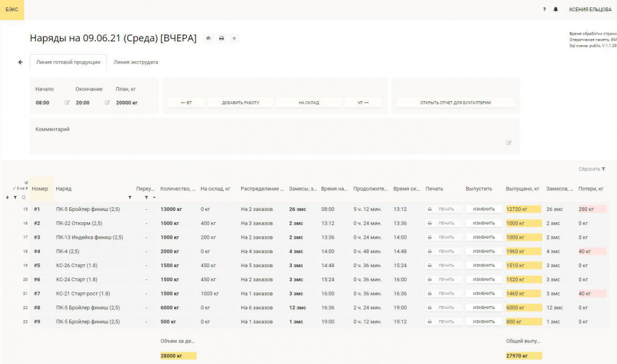Open the Переу... column filter

(x=146, y=197)
